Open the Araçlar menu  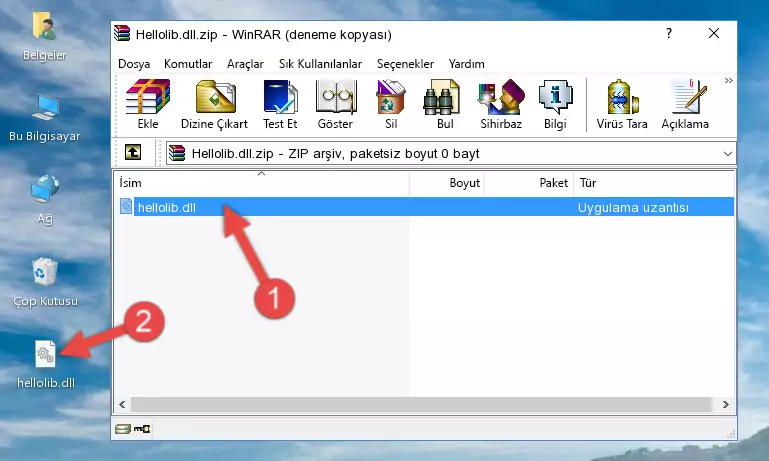point(245,64)
